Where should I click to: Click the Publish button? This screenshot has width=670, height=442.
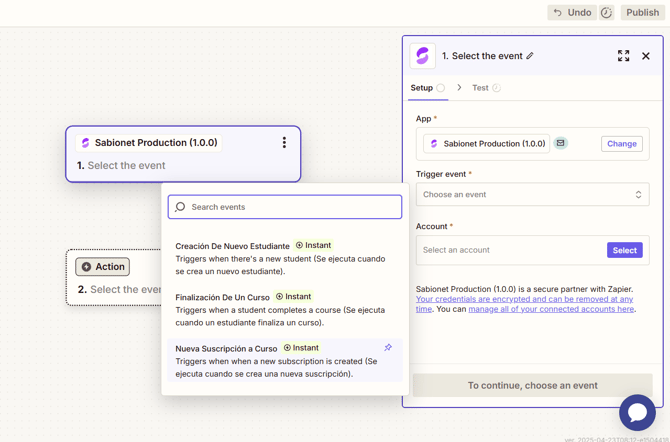(642, 12)
